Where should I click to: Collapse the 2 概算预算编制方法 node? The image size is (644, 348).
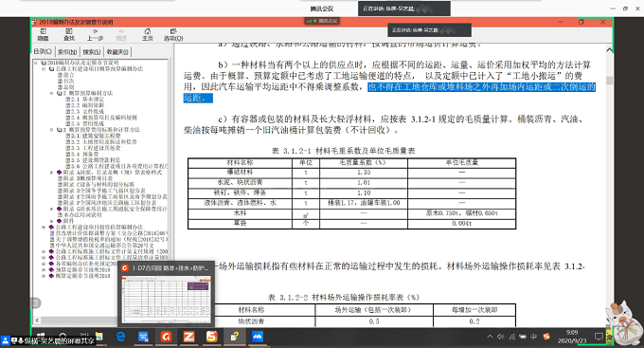tap(52, 93)
